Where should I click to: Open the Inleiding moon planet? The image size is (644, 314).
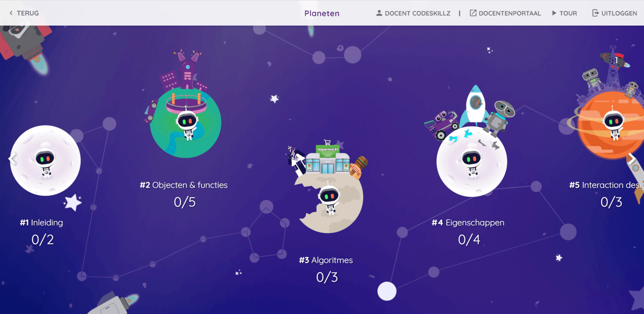click(x=45, y=161)
